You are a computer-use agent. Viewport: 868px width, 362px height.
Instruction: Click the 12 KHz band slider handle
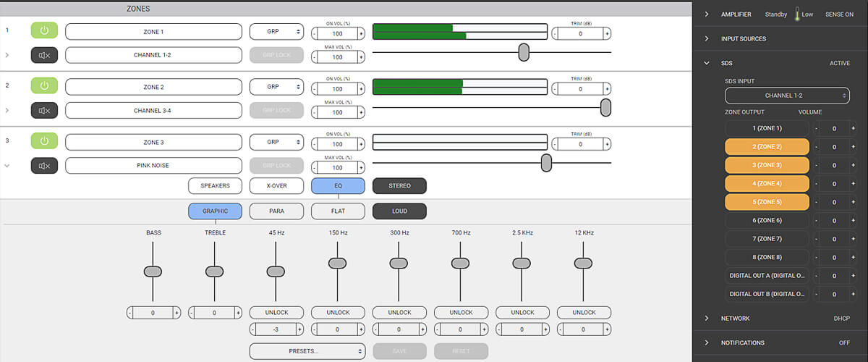tap(584, 264)
